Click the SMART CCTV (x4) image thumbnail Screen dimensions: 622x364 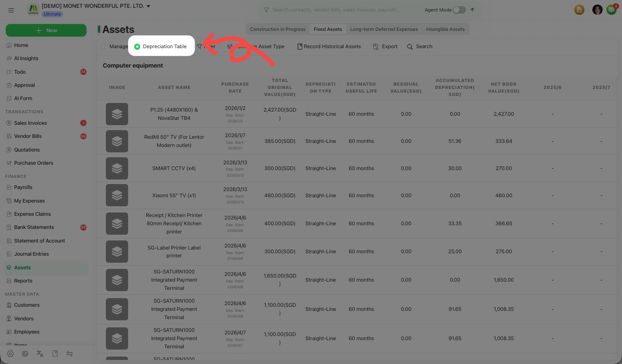click(x=117, y=168)
